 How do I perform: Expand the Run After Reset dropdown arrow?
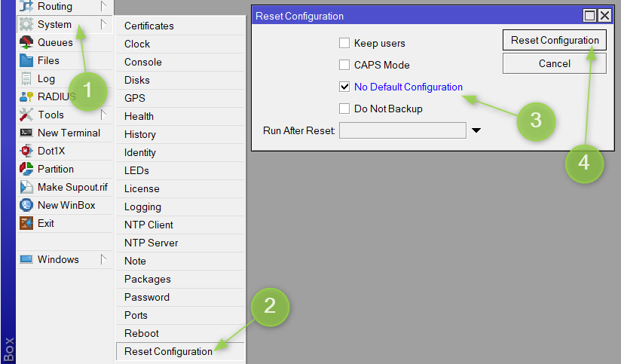(476, 131)
